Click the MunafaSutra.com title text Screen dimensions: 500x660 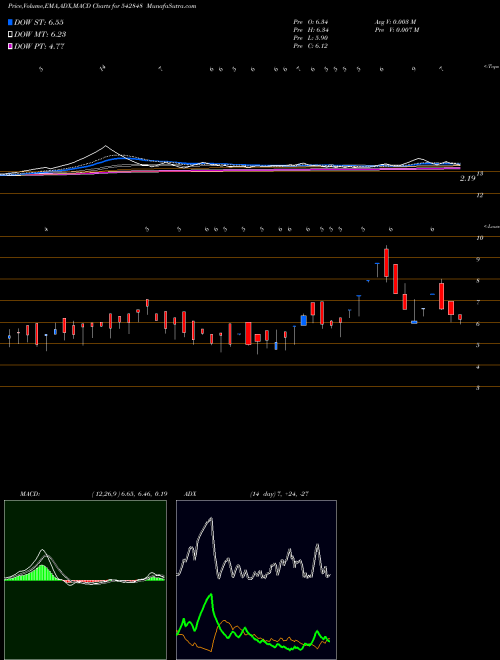pyautogui.click(x=172, y=6)
